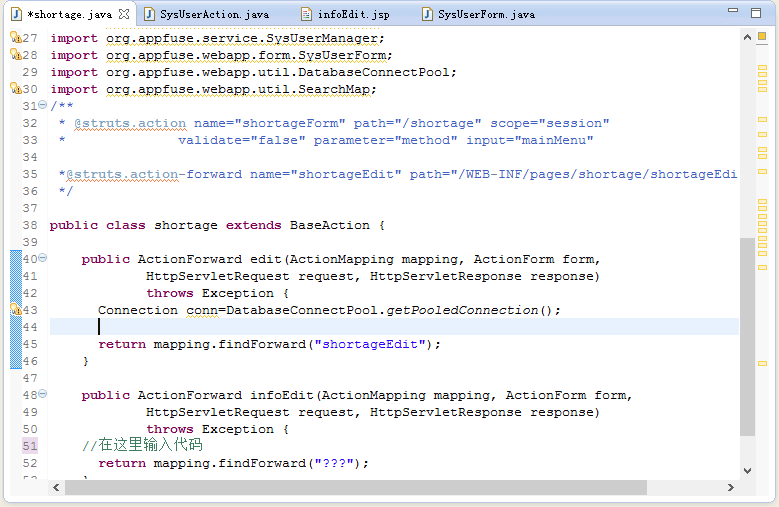Viewport: 779px width, 507px height.
Task: Click the lowest warning annotation in overview ruler
Action: pos(762,363)
